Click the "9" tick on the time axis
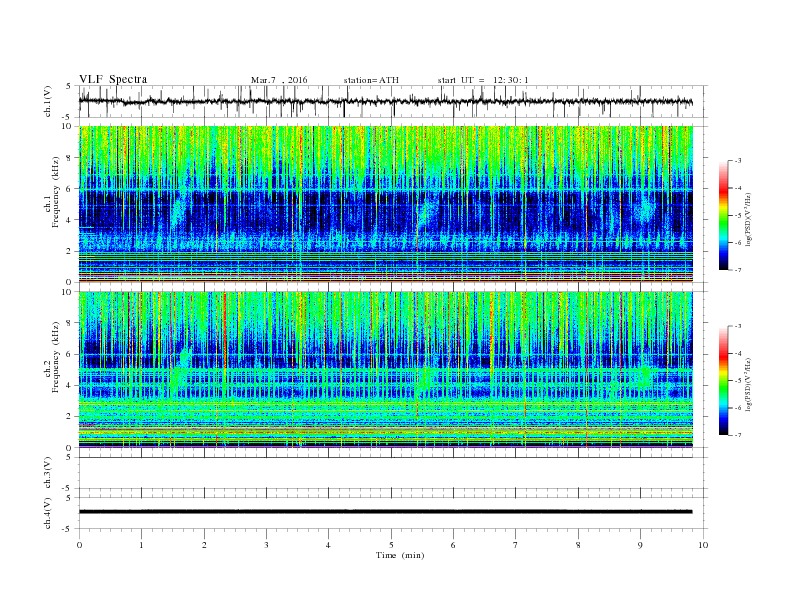Screen dimensions: 792x612 tap(640, 545)
